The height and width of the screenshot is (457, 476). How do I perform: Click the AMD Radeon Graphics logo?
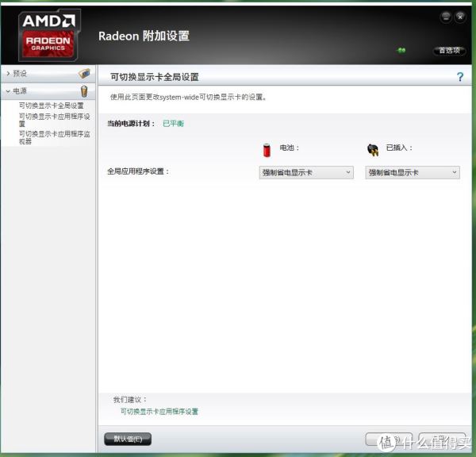coord(48,35)
